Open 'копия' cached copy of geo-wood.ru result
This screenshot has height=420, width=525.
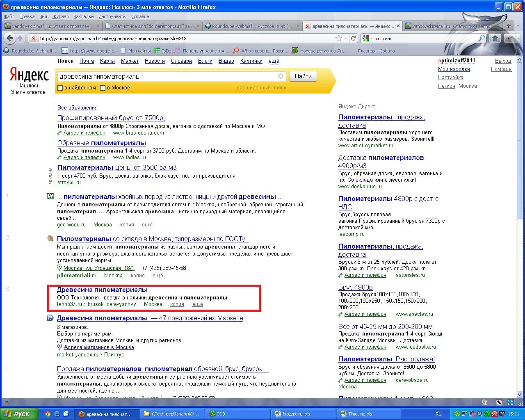[127, 224]
